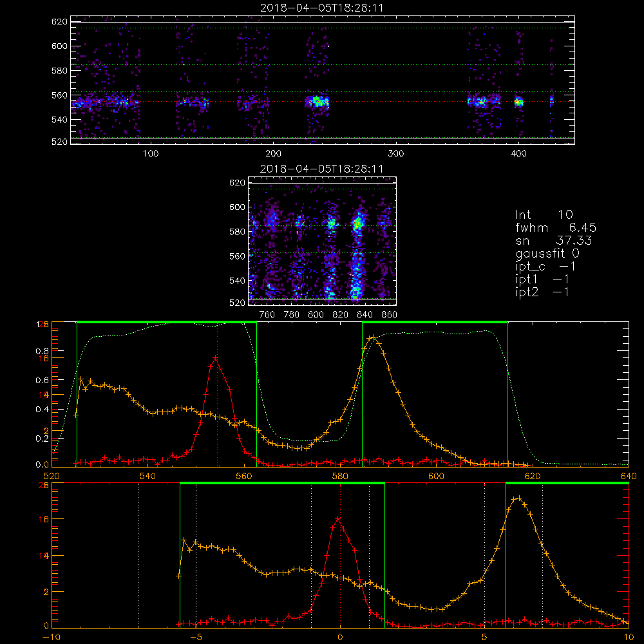Click the timestamp title above the top spectrogram

pos(321,8)
